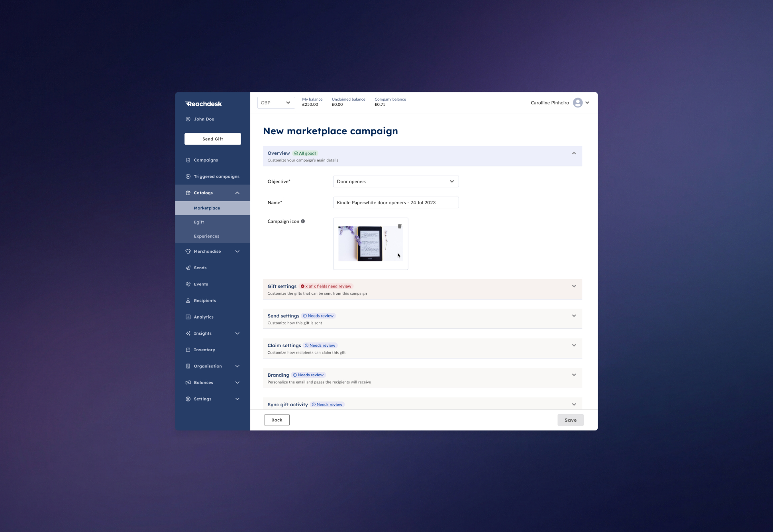Open Triggered campaigns menu item
Viewport: 773px width, 532px height.
click(x=216, y=176)
